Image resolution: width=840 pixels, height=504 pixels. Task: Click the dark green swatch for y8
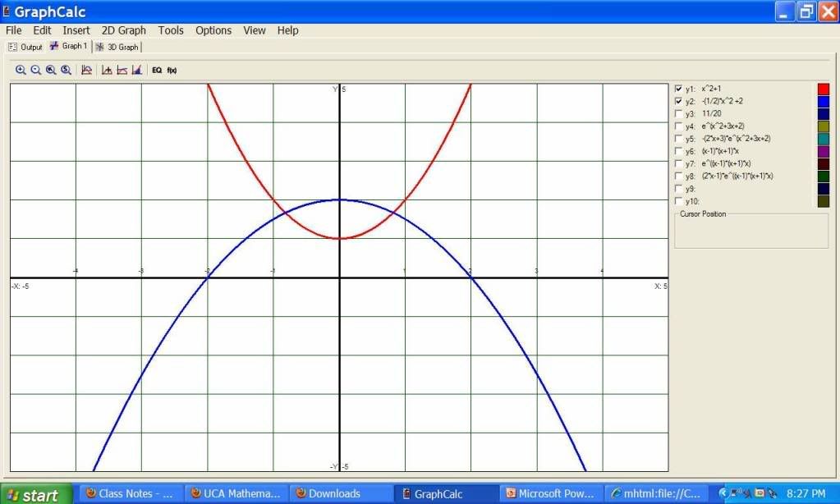[824, 176]
